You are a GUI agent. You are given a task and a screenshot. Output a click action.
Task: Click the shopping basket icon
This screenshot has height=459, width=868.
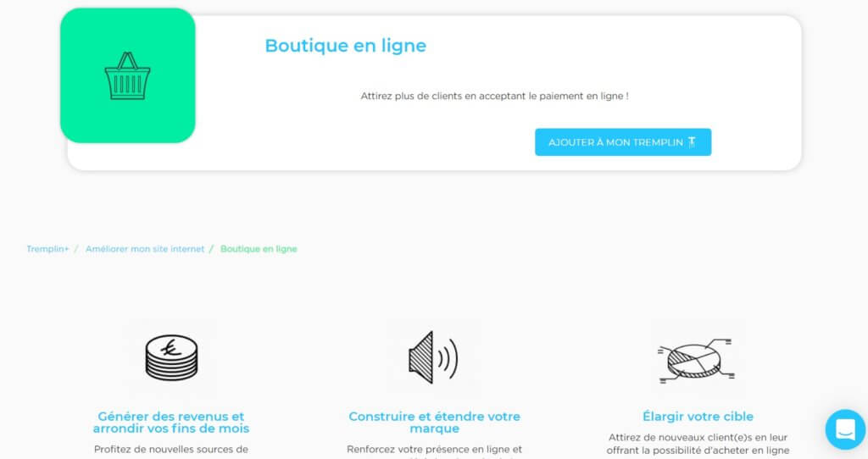click(127, 76)
